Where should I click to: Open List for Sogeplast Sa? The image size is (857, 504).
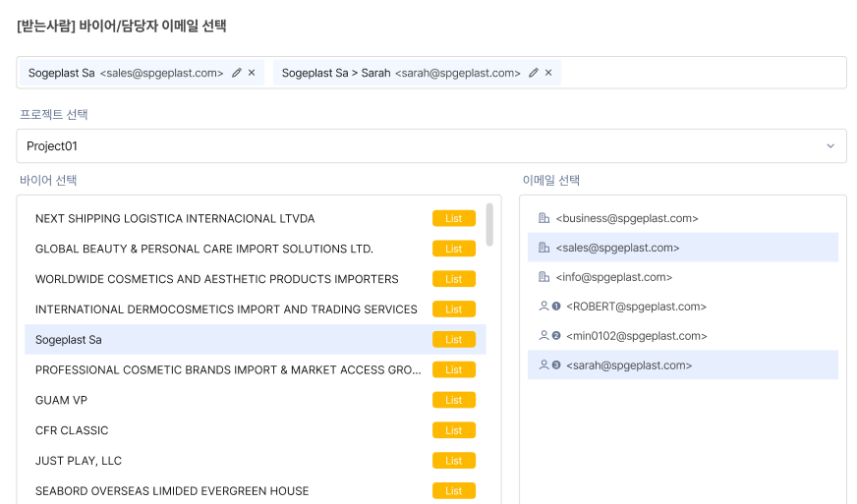pos(453,340)
